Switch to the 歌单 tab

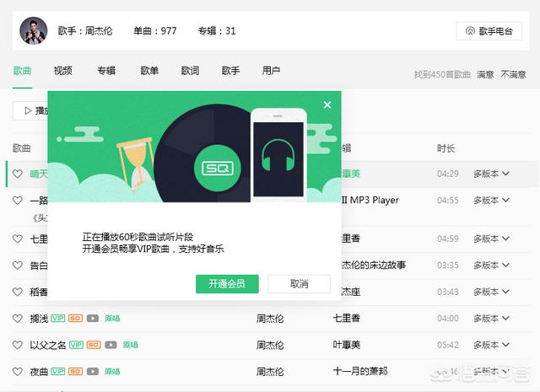[149, 71]
